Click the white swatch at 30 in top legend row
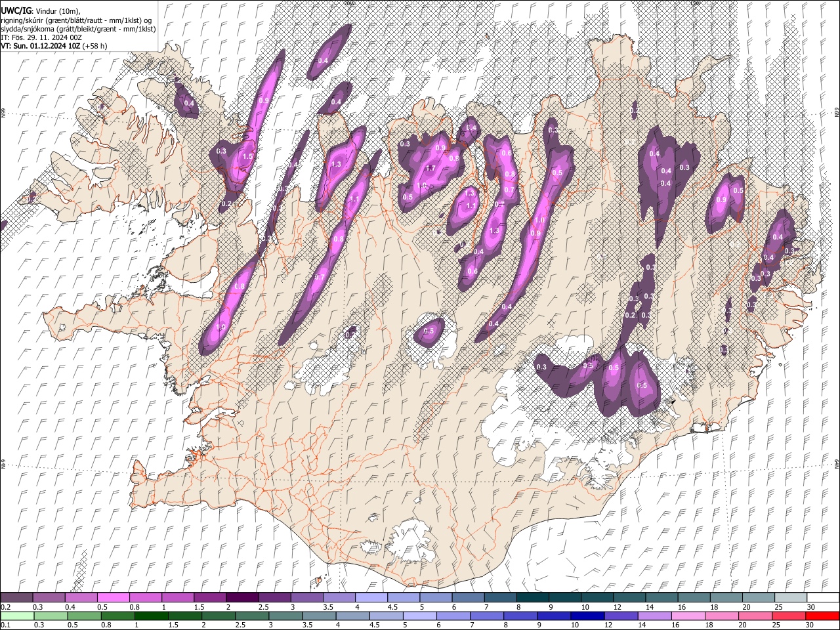This screenshot has height=630, width=840. pos(823,597)
